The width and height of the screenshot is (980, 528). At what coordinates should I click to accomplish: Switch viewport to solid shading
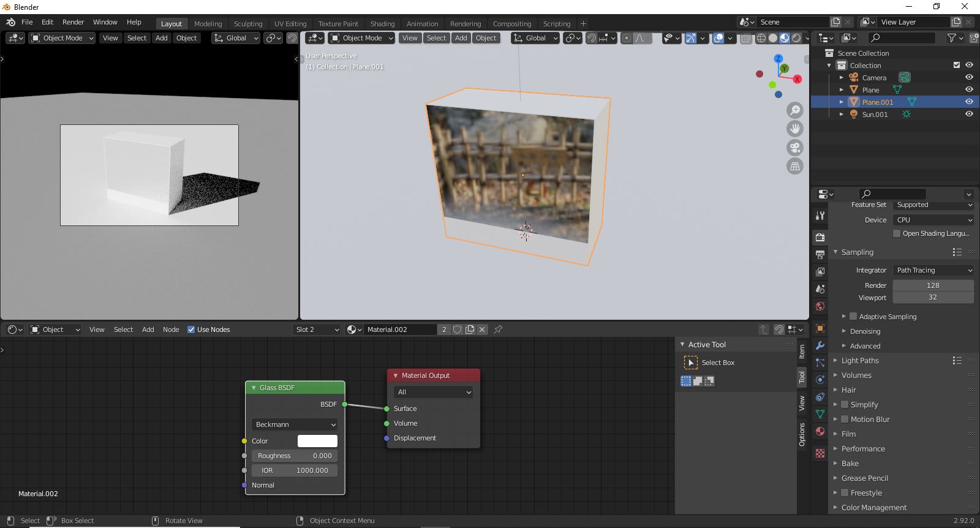[773, 38]
